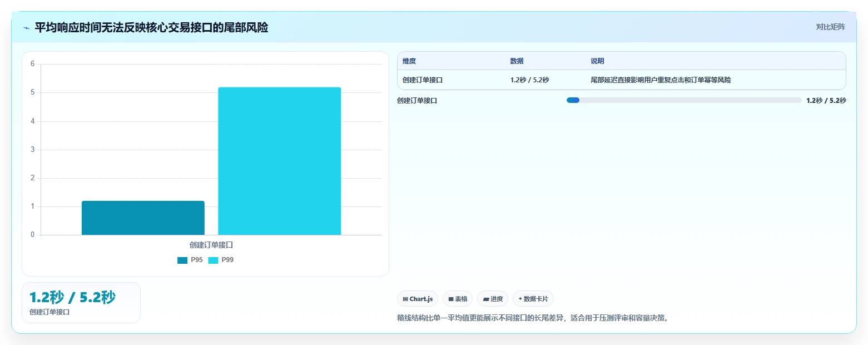Click the P99 legend label

(x=227, y=260)
